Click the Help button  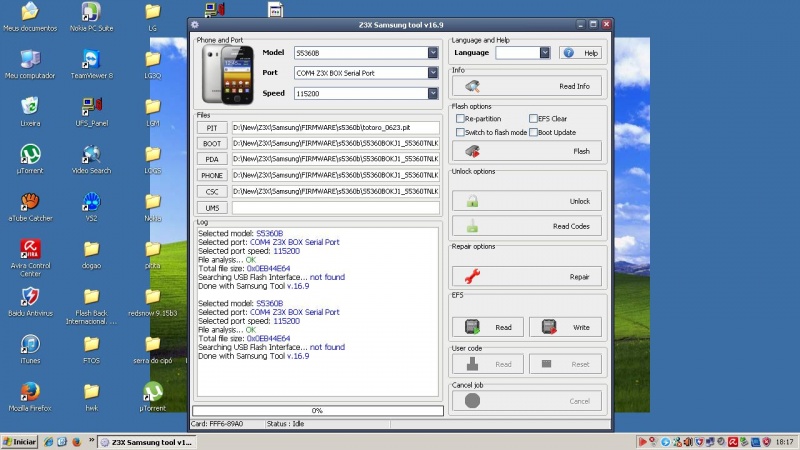(x=581, y=53)
